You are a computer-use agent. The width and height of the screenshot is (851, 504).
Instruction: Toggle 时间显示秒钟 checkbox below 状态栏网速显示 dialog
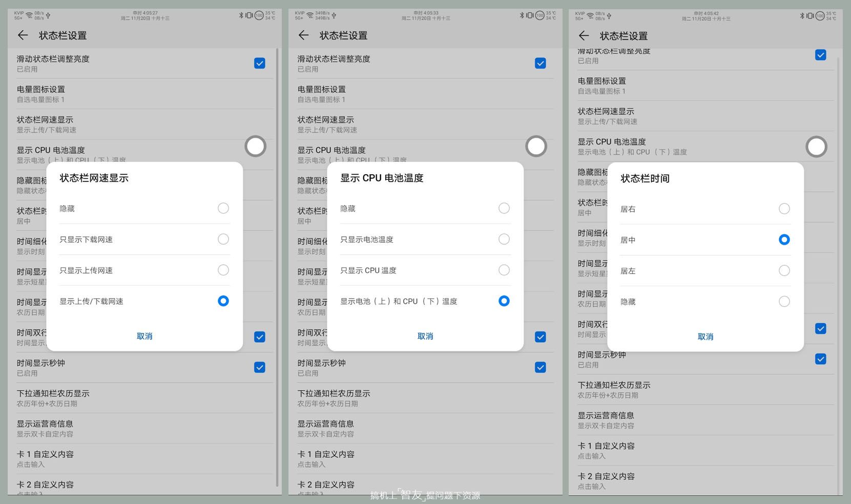[260, 367]
